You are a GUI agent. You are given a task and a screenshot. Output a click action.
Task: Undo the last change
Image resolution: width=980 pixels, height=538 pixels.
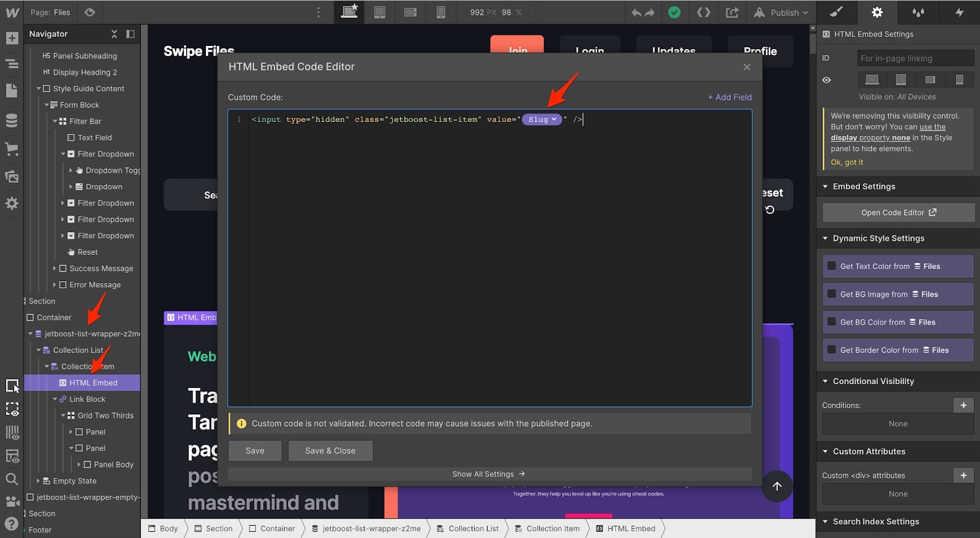(x=637, y=12)
